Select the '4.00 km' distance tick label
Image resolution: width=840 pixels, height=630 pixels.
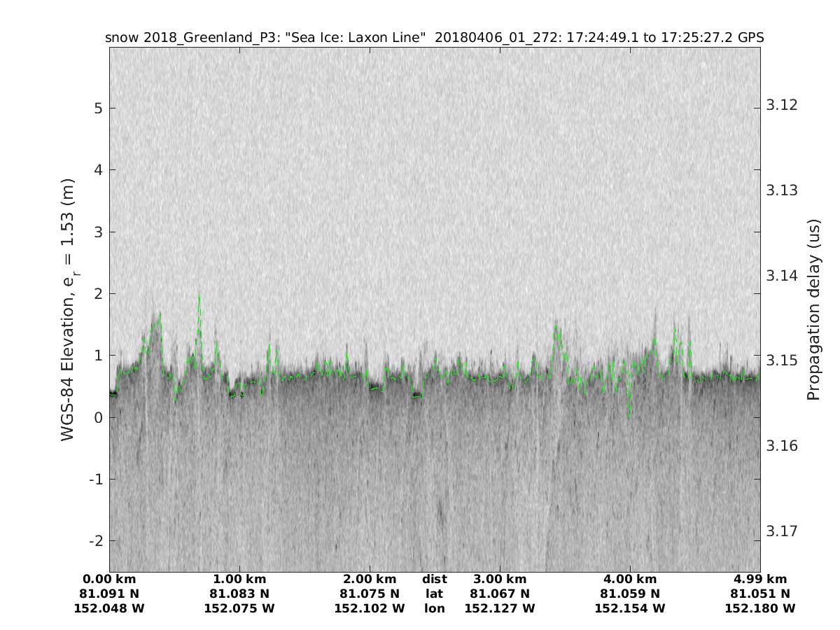(630, 580)
